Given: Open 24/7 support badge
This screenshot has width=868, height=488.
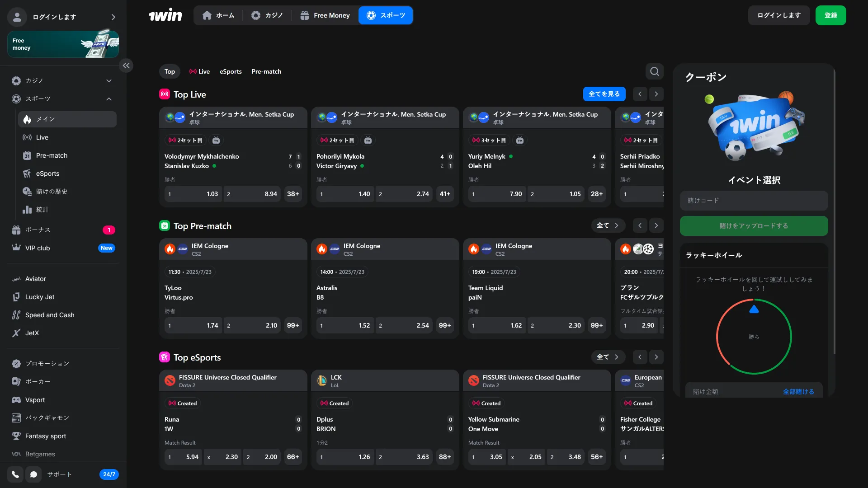Looking at the screenshot, I should point(109,474).
